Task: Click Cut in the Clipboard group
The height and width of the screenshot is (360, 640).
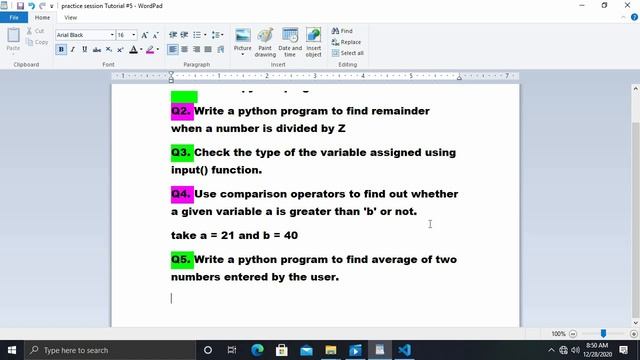Action: coord(35,31)
